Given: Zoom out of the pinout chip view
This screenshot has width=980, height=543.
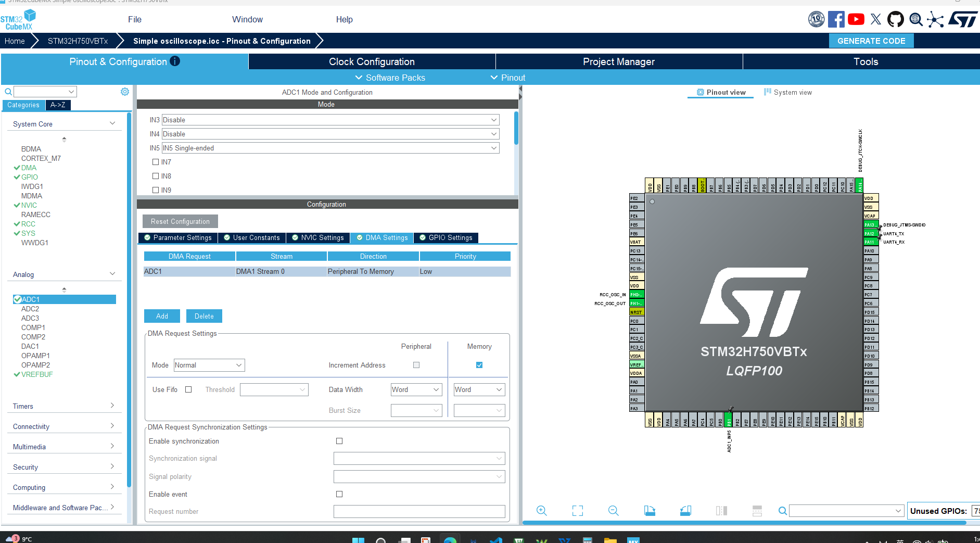Looking at the screenshot, I should tap(613, 511).
